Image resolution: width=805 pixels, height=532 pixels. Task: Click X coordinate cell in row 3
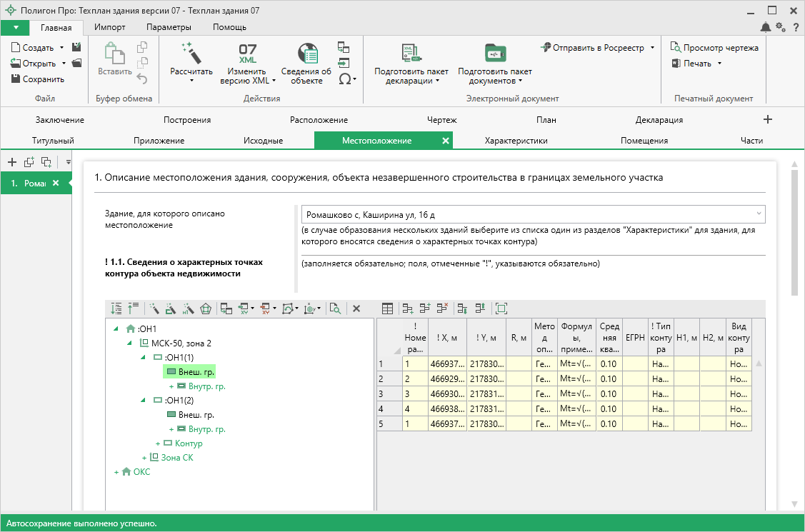pos(447,393)
